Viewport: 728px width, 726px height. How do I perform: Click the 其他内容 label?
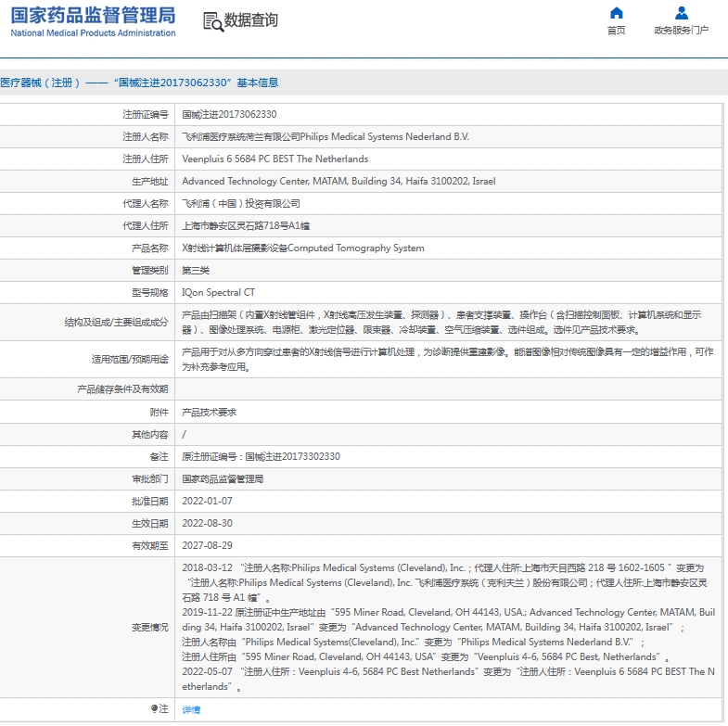pyautogui.click(x=150, y=434)
